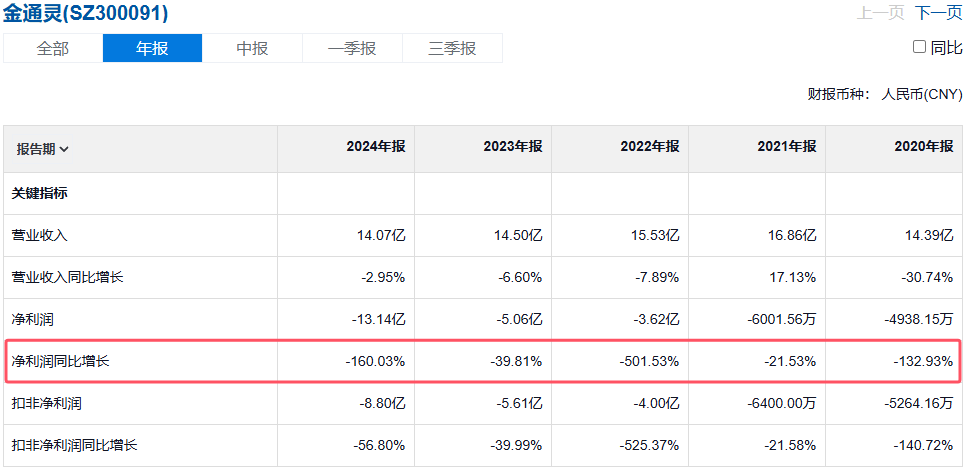Screen dimensions: 966x467
Task: Click the 15.53亿 revenue value
Action: (x=654, y=235)
